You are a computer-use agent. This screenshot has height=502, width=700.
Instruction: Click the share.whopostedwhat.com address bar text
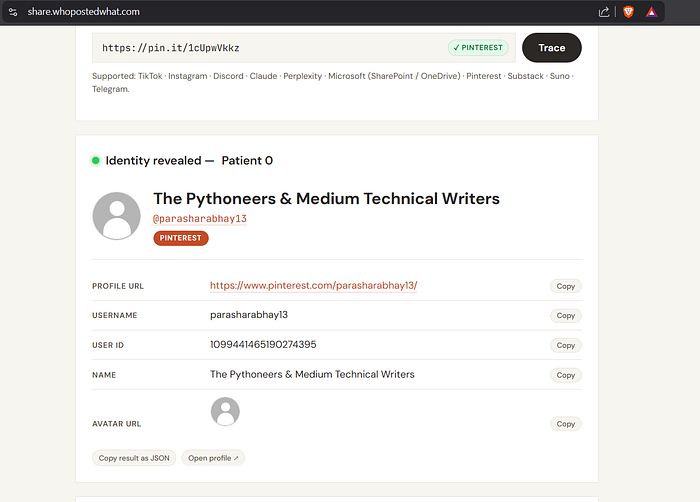83,12
